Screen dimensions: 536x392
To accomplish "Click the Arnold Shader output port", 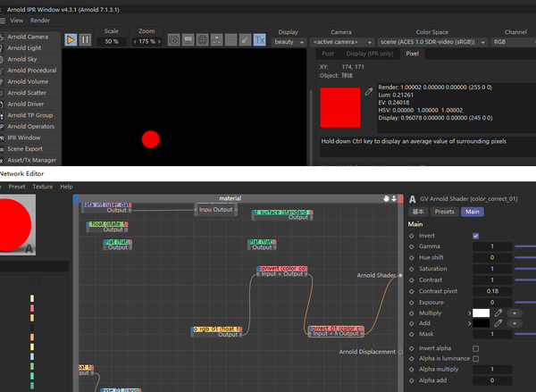I will pos(400,275).
